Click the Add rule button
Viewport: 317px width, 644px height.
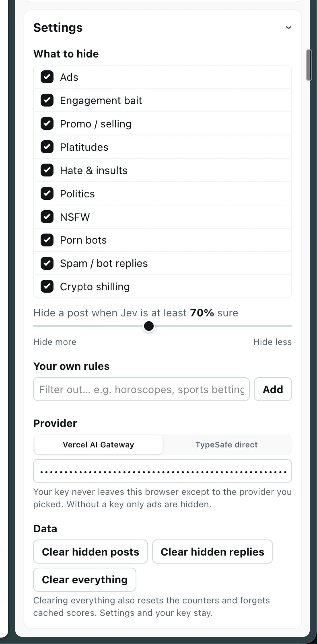click(273, 389)
